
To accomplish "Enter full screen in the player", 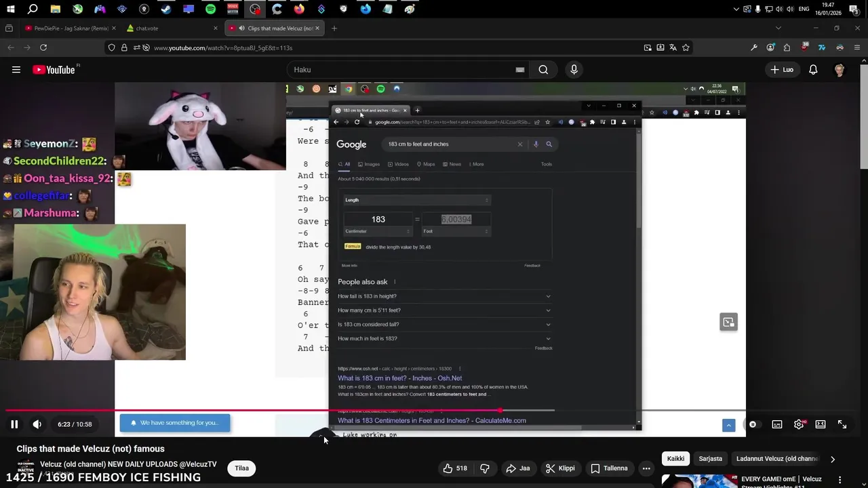I will click(x=842, y=424).
